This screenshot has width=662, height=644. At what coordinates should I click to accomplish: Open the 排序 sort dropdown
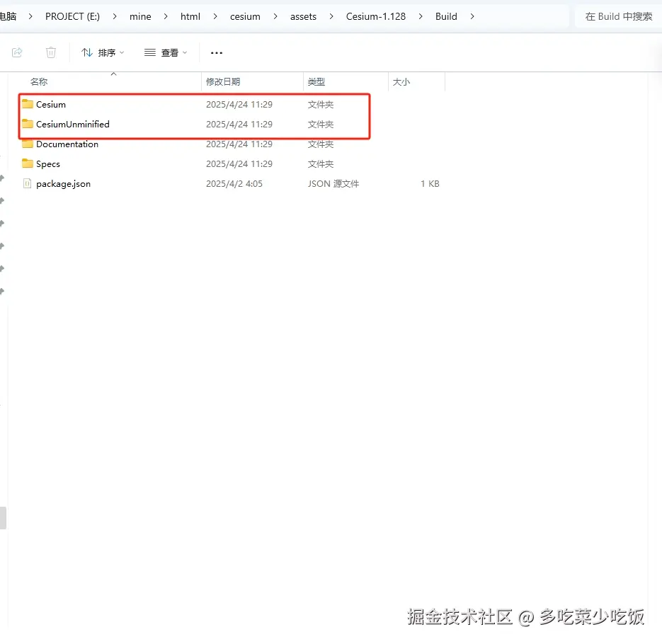pos(103,53)
